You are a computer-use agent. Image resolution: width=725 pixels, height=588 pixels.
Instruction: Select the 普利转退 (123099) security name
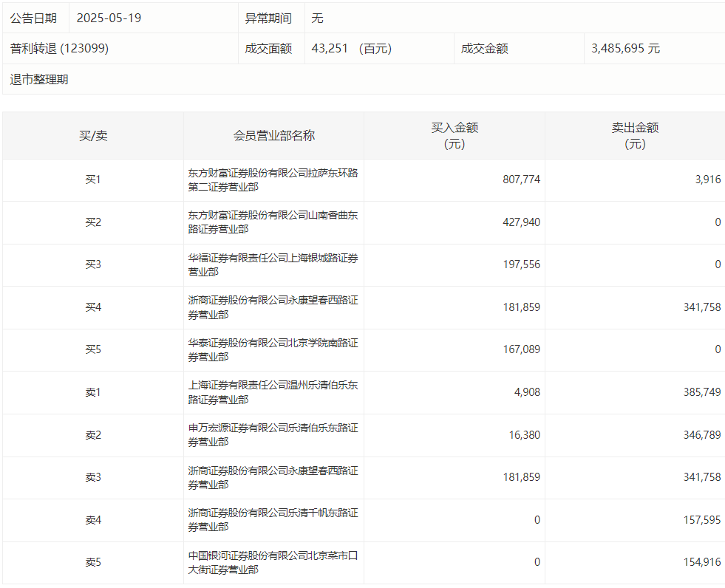60,49
